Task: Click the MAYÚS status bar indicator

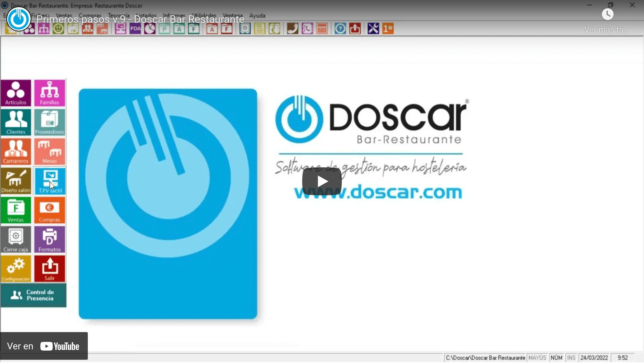Action: pyautogui.click(x=537, y=358)
